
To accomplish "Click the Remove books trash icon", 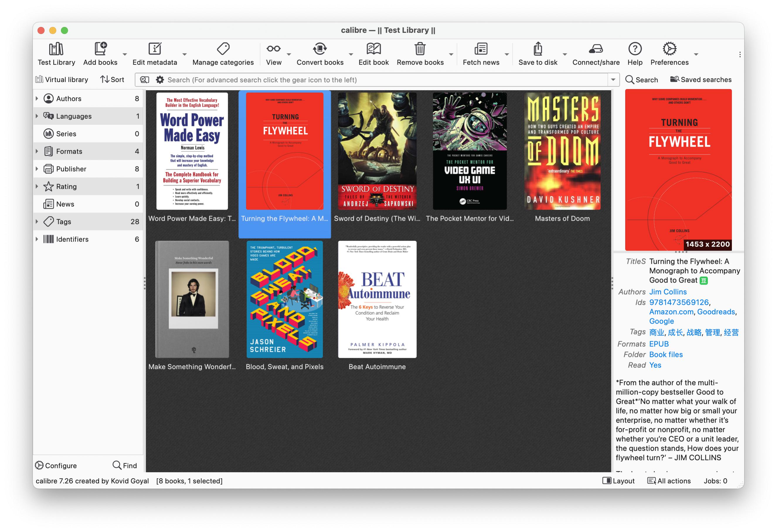I will point(420,49).
